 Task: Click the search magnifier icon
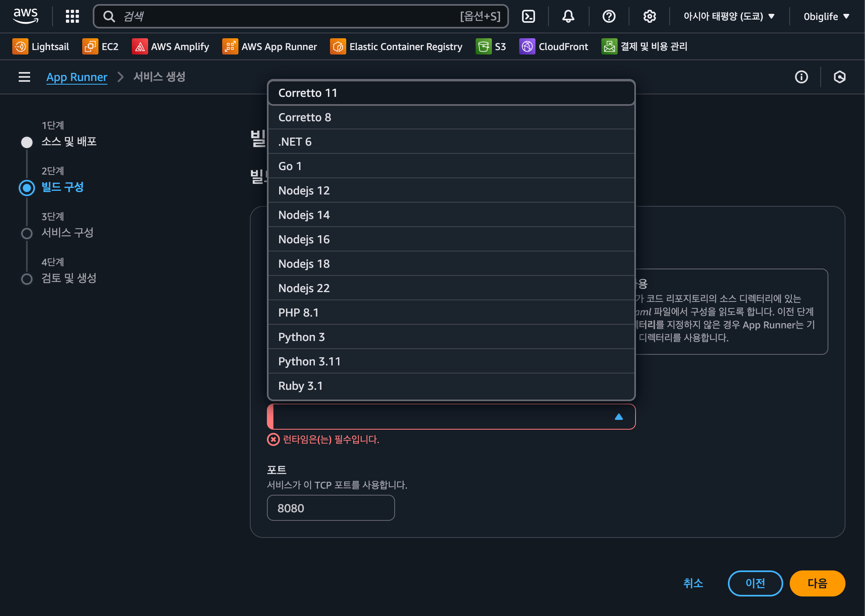pyautogui.click(x=109, y=16)
